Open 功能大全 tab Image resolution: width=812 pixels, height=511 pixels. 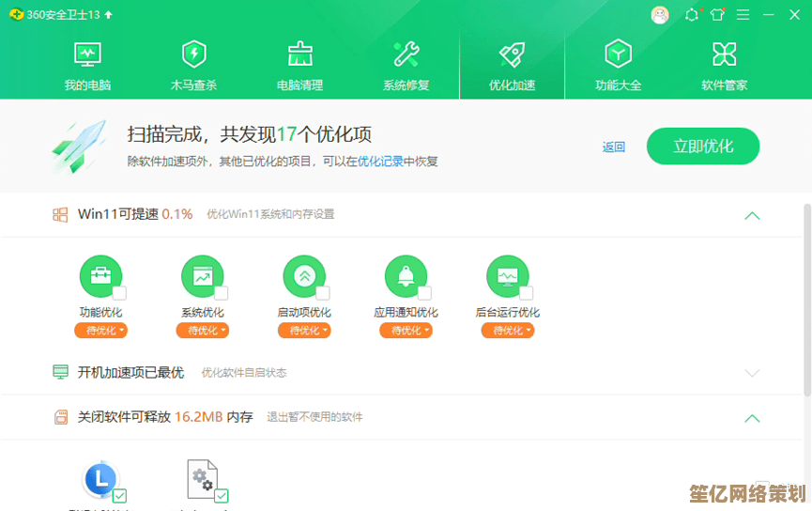point(619,67)
